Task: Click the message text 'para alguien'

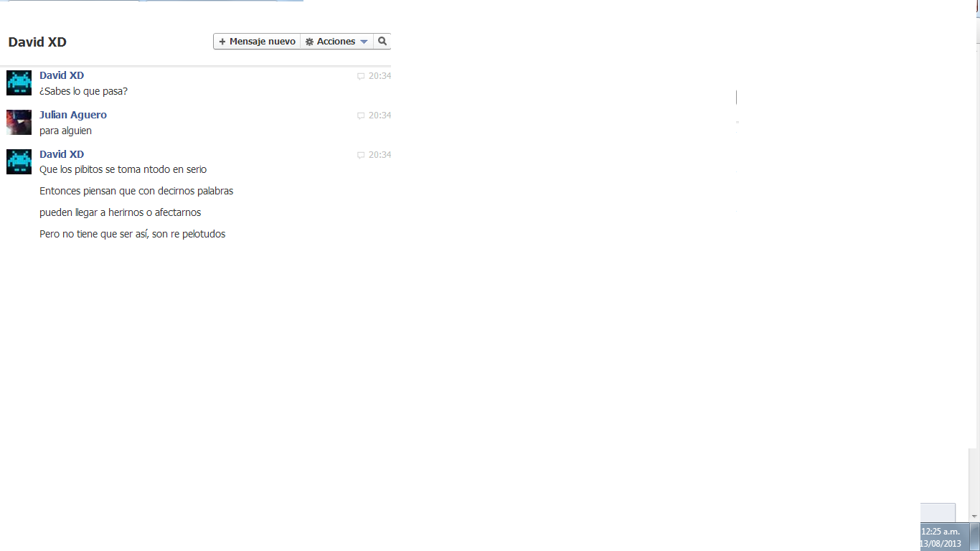Action: point(65,131)
